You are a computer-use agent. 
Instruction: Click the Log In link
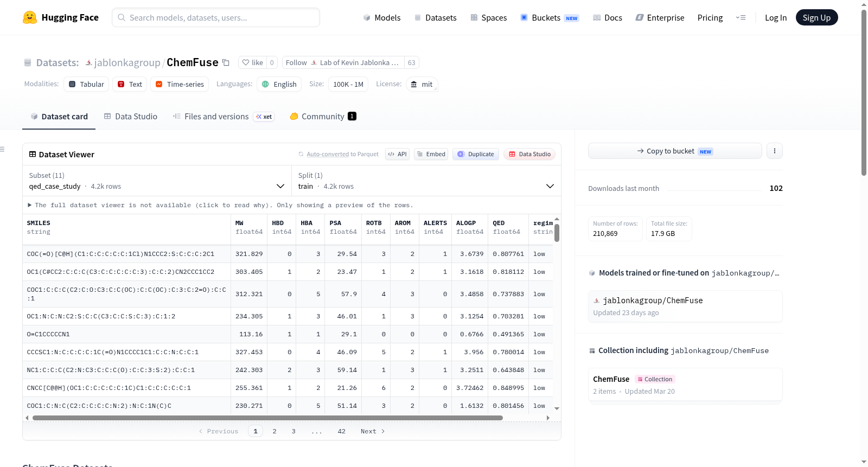(776, 17)
